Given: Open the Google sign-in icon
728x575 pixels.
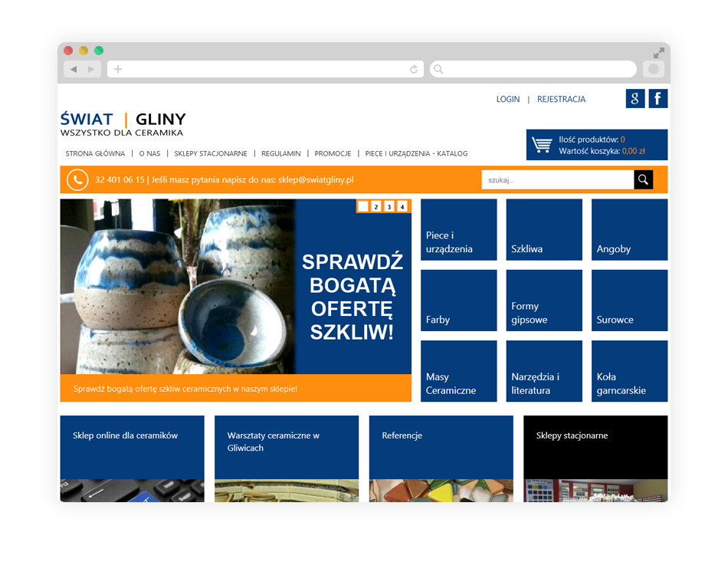Looking at the screenshot, I should tap(635, 99).
